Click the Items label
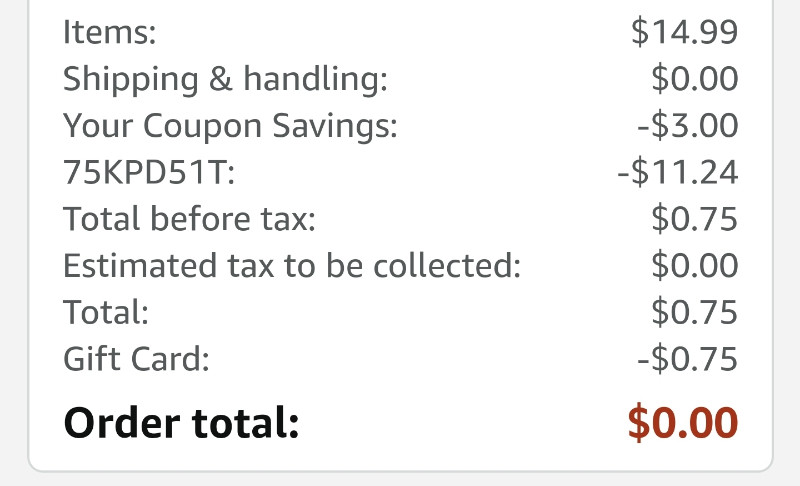Screen dimensions: 800x486 pos(109,32)
